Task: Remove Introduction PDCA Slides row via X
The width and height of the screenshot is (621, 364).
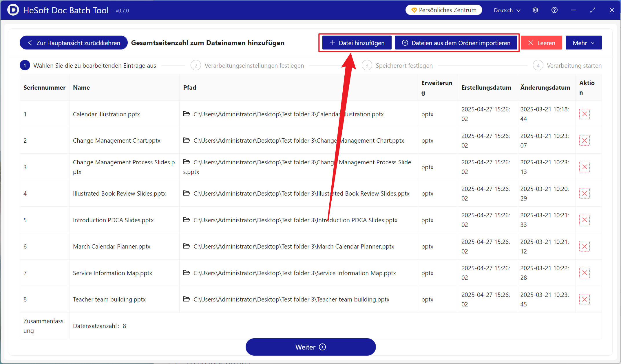Action: point(585,220)
